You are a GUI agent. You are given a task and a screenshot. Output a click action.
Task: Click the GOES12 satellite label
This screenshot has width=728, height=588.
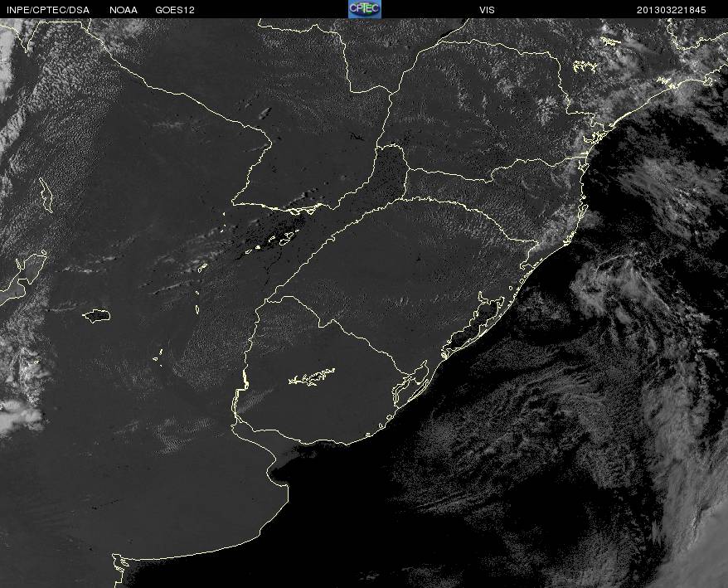coord(175,10)
